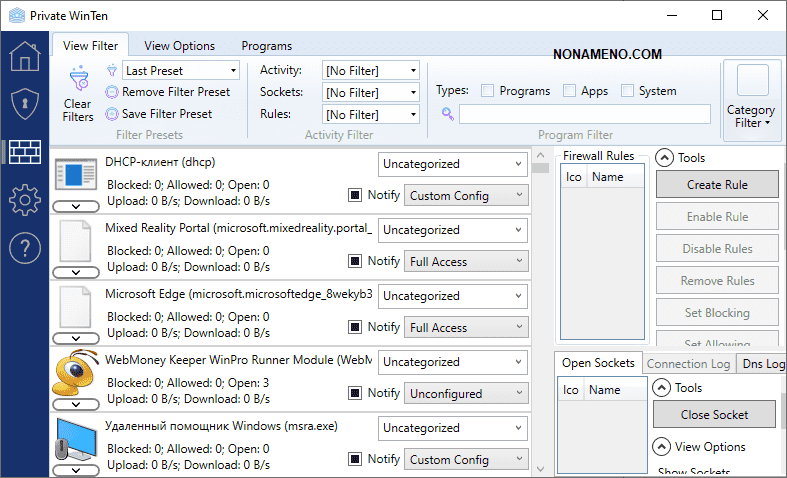Open the Activity filter dropdown

coord(371,71)
